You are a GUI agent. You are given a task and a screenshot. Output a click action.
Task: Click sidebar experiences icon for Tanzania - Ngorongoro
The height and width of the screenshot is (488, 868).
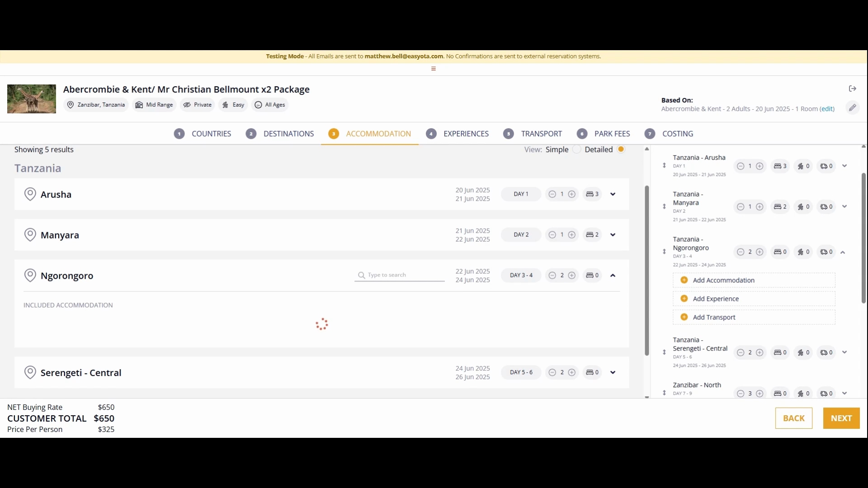pyautogui.click(x=803, y=252)
